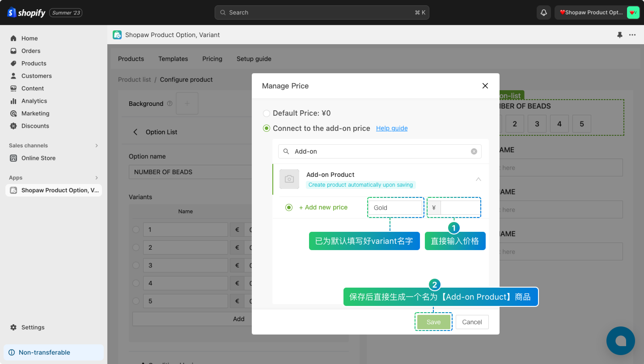644x364 pixels.
Task: Go back with the Option List arrow
Action: (136, 132)
